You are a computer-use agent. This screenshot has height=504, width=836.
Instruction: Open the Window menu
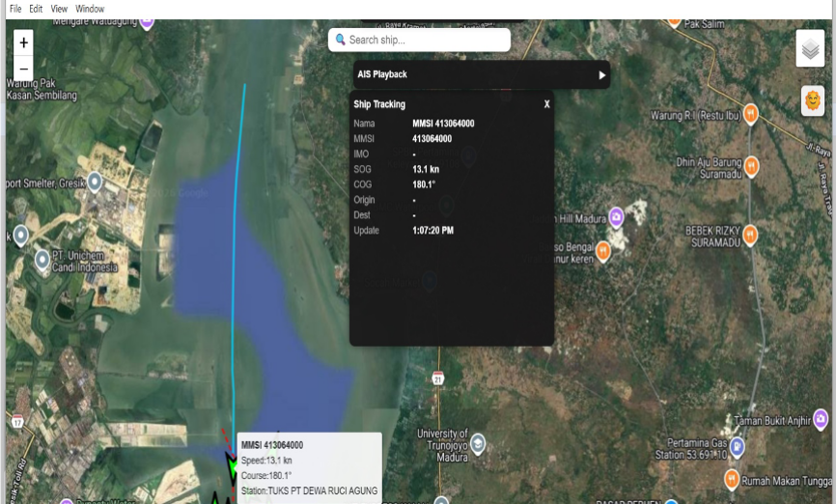coord(90,9)
